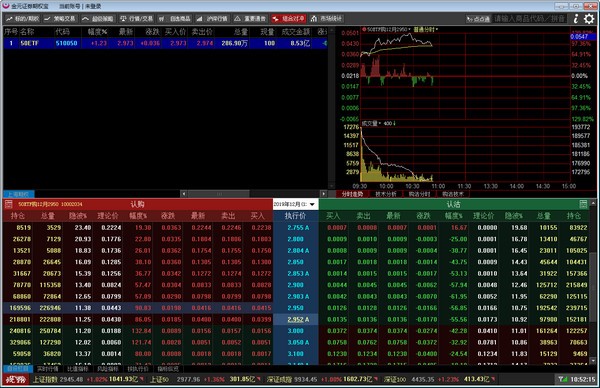Viewport: 600px width, 388px height.
Task: Open the settings gear icon
Action: click(x=589, y=18)
